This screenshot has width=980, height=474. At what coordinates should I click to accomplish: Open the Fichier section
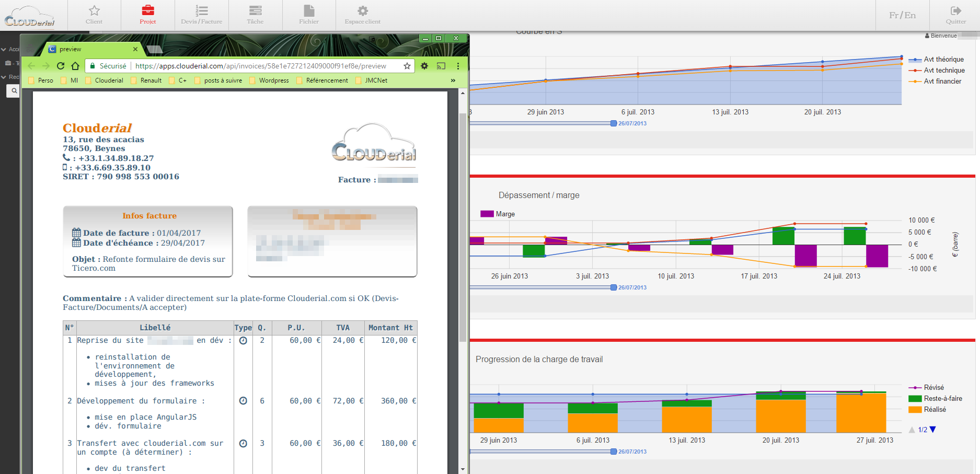pyautogui.click(x=309, y=15)
